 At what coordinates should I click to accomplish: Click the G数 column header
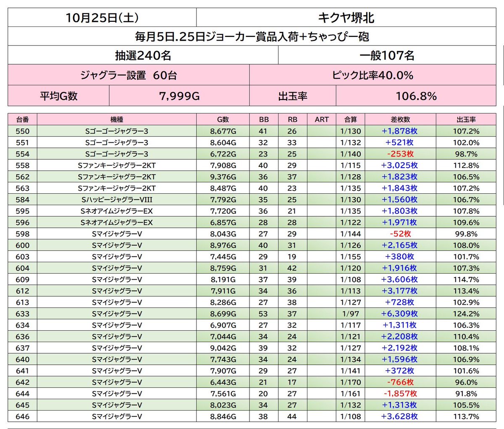click(223, 119)
